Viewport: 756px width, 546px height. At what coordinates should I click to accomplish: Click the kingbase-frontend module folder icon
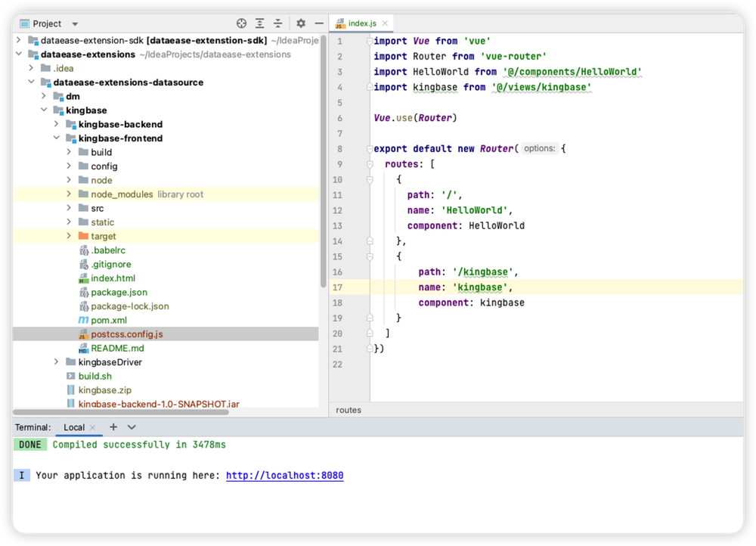[x=71, y=138]
